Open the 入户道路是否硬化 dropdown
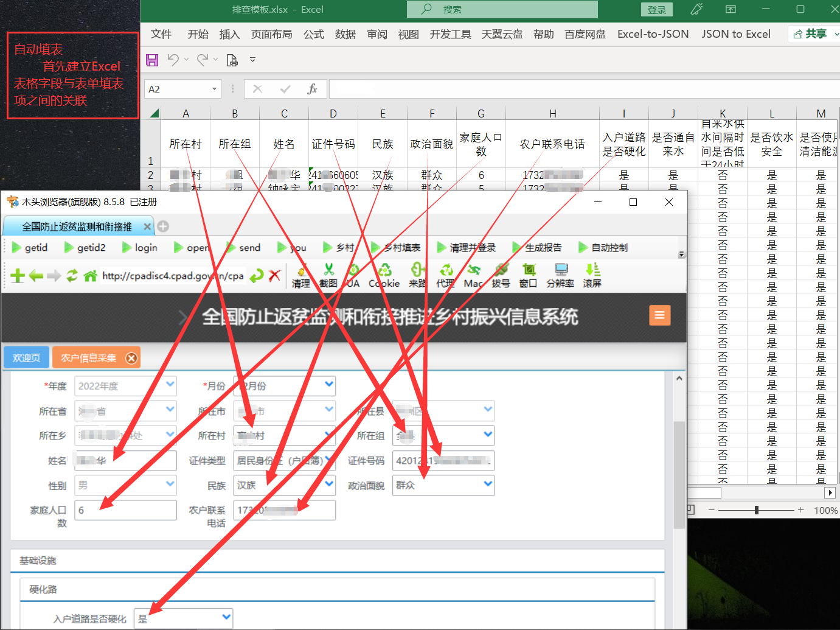 pos(183,618)
